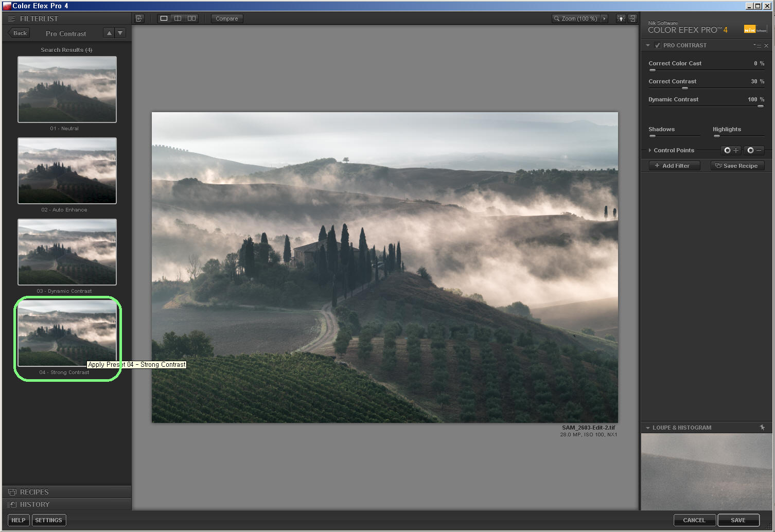775x532 pixels.
Task: Open the Recipes panel tab
Action: coord(34,492)
